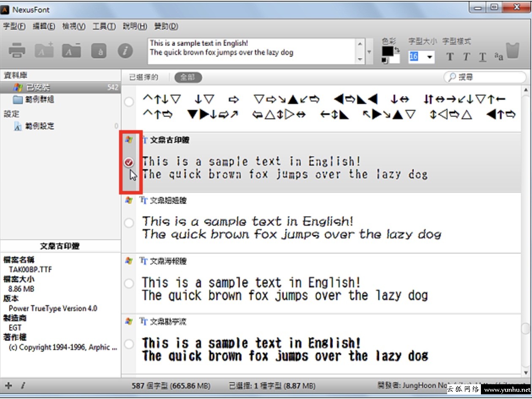Open the 說明(H) menu
Screen dimensions: 532x399
135,26
